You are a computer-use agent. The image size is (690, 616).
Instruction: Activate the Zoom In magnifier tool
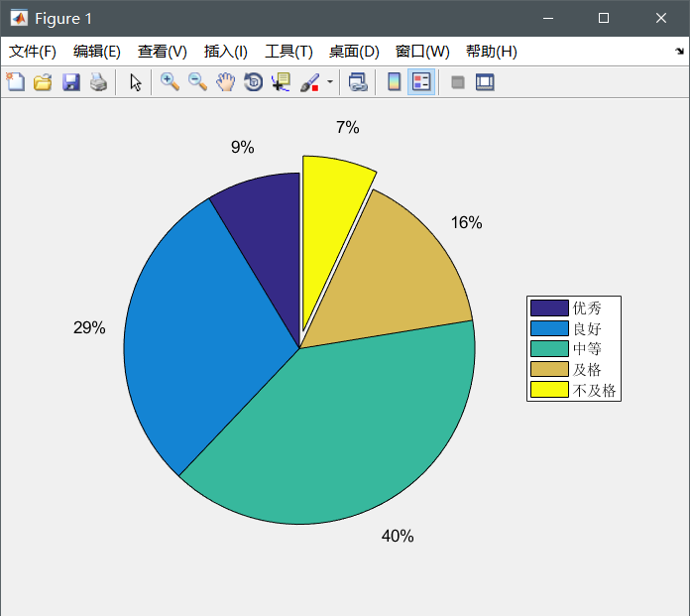[170, 82]
